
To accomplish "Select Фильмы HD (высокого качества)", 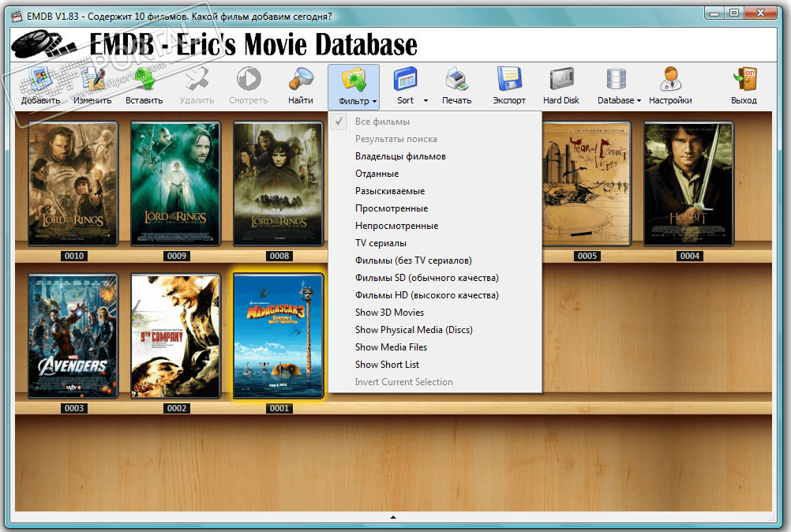I will (435, 295).
